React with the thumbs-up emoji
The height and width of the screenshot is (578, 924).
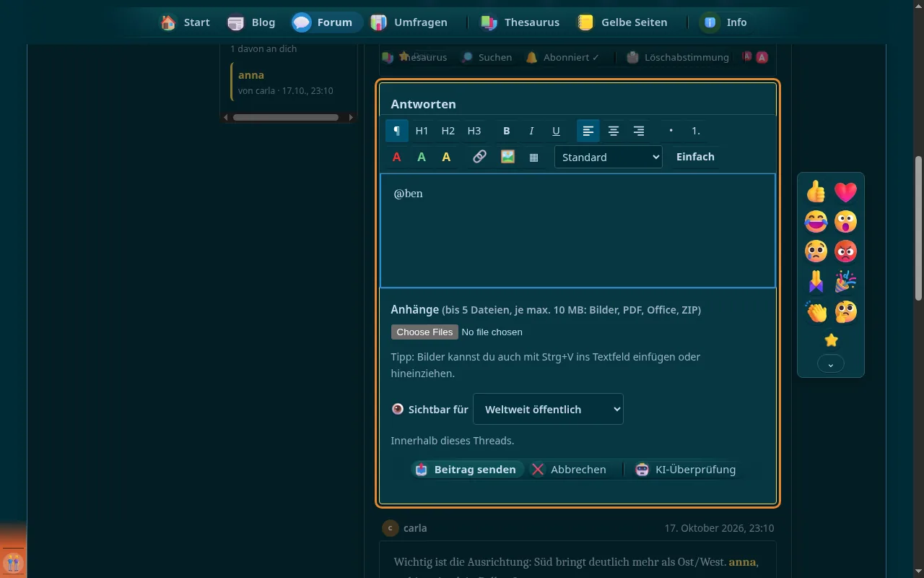click(816, 191)
